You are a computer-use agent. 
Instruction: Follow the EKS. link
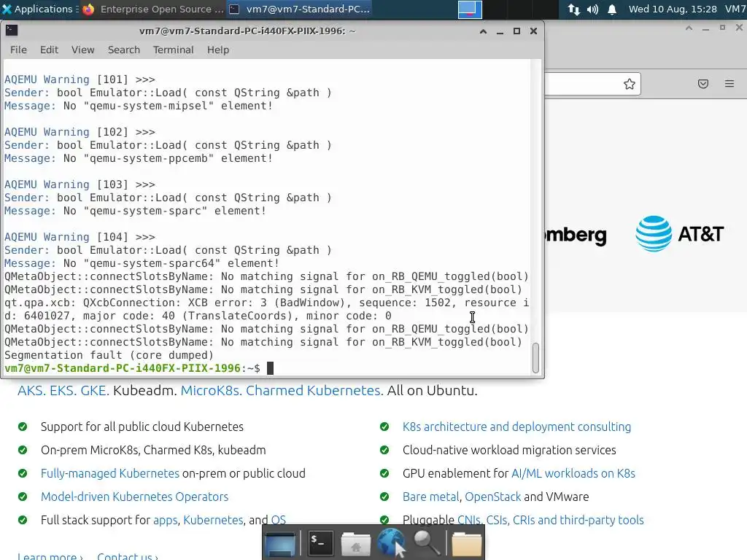pyautogui.click(x=63, y=391)
